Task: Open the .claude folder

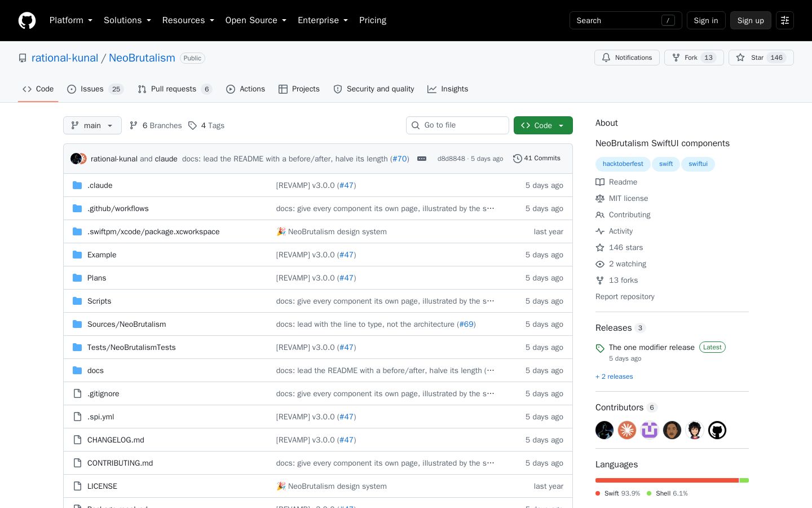Action: (x=100, y=185)
